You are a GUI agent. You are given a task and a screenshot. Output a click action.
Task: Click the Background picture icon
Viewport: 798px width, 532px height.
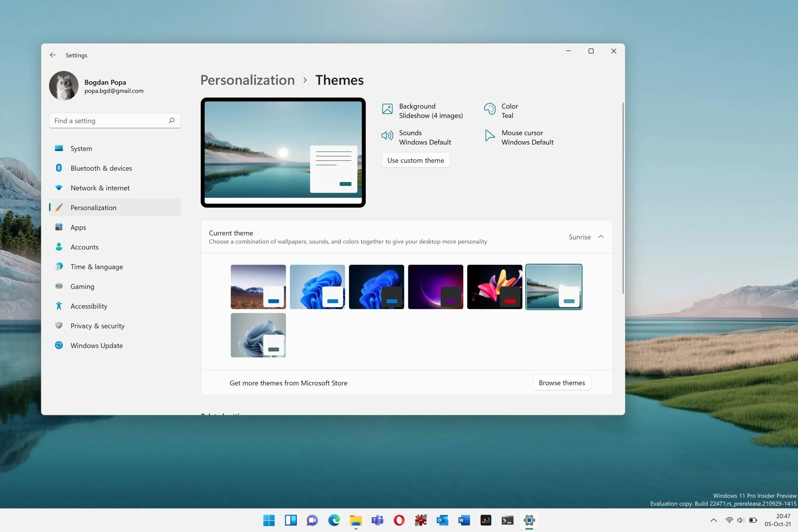click(387, 109)
